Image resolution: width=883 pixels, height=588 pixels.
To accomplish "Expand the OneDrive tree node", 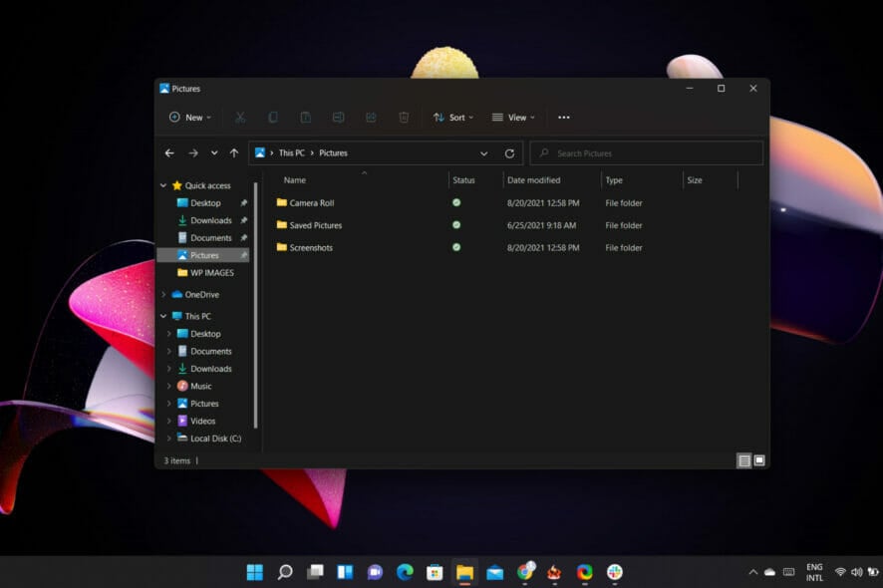I will 163,295.
